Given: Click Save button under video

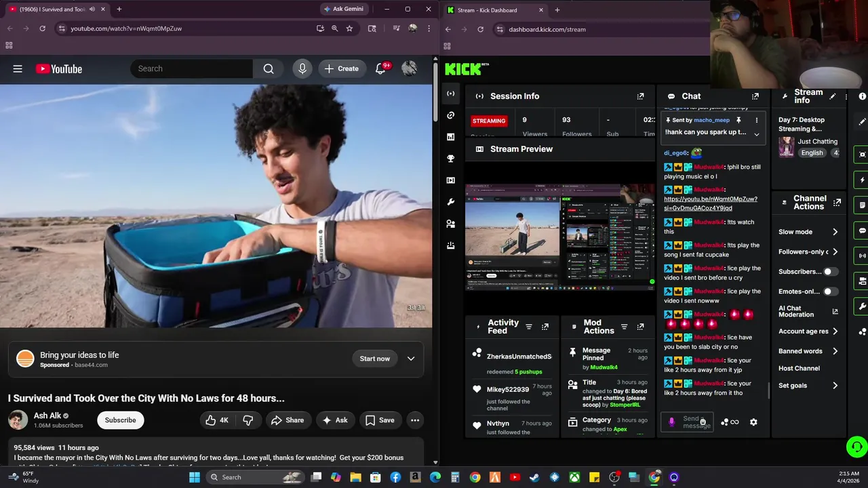Looking at the screenshot, I should pos(380,420).
